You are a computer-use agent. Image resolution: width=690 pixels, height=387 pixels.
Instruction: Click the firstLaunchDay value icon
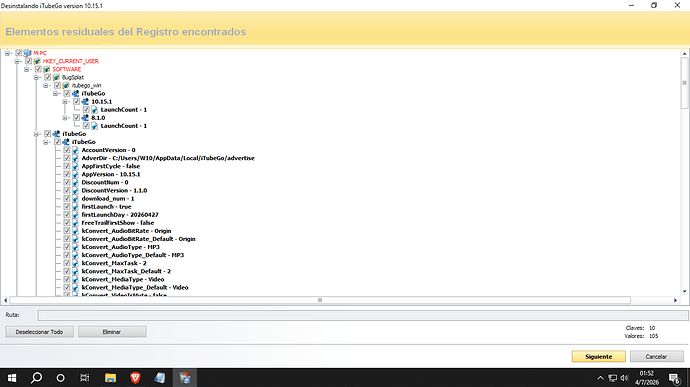tap(76, 214)
